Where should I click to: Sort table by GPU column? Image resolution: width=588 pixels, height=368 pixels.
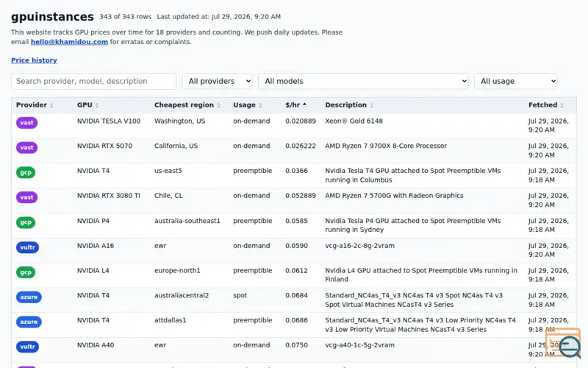tap(87, 105)
